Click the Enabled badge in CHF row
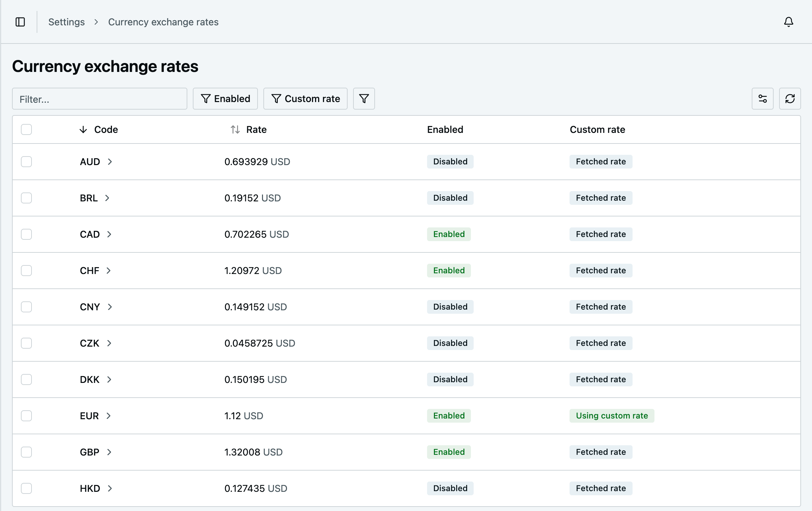 click(x=449, y=271)
